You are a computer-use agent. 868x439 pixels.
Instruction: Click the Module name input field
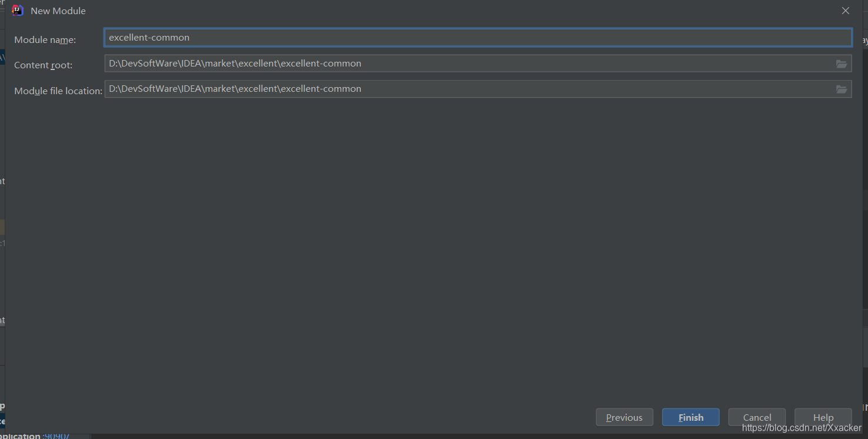point(478,38)
